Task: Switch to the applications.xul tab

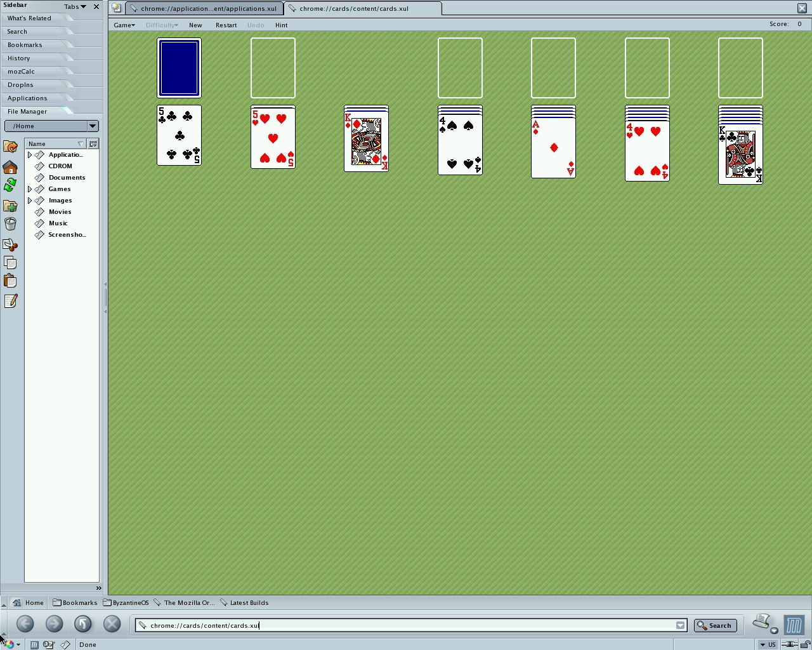Action: coord(204,8)
